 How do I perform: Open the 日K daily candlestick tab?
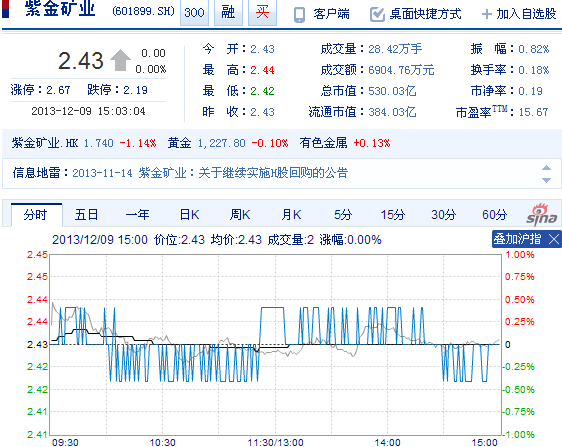[189, 215]
